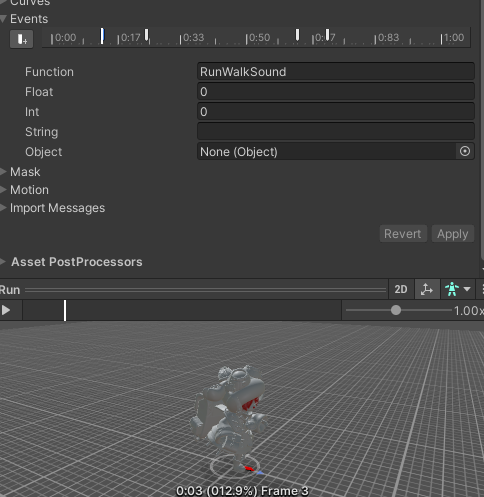Click the avatar preview figure icon

[452, 289]
